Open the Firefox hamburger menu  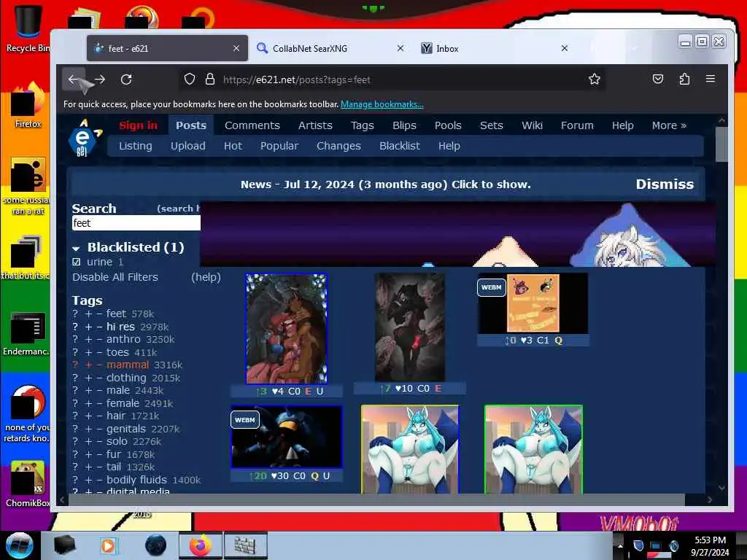[711, 79]
